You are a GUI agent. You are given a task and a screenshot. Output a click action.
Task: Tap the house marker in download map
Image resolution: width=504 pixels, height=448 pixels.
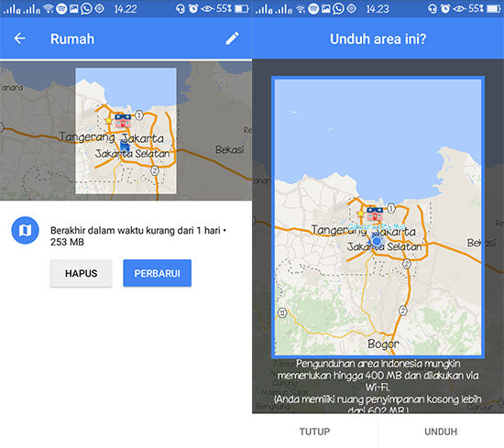coord(375,213)
